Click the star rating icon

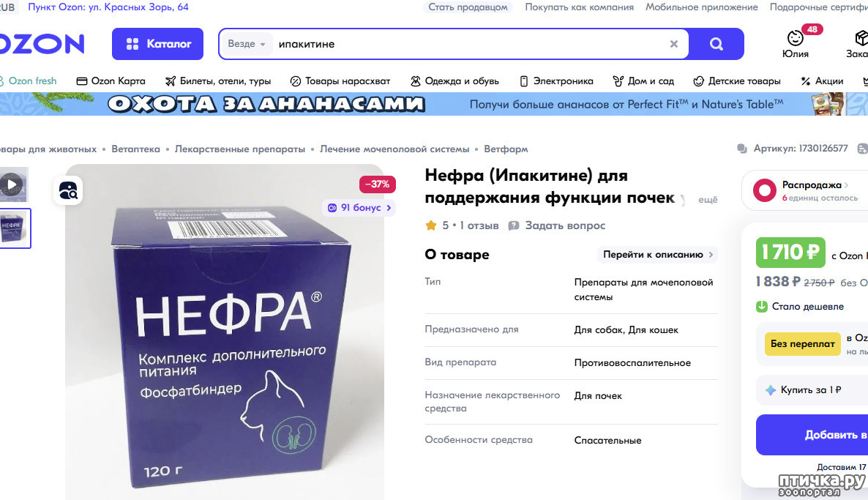click(430, 225)
